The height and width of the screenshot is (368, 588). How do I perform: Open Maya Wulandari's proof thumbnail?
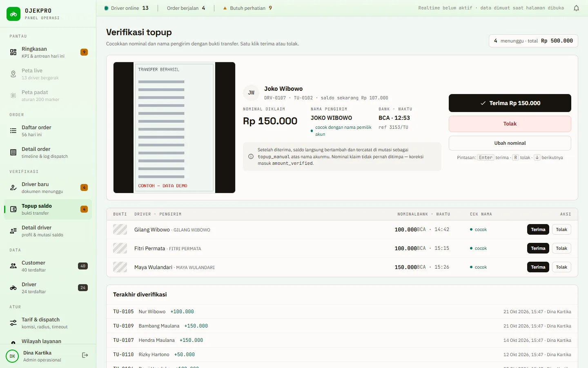point(120,267)
